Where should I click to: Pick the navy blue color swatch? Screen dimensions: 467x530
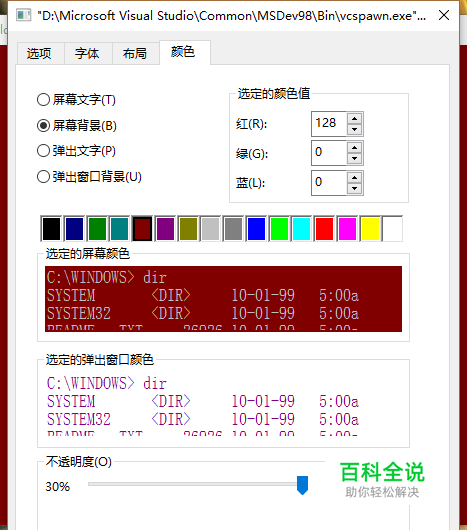click(x=74, y=229)
